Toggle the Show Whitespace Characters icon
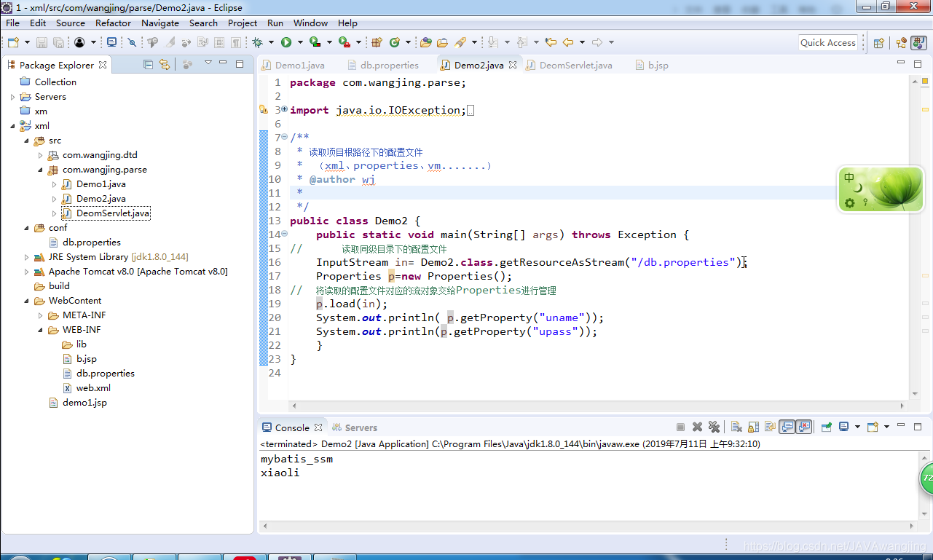The width and height of the screenshot is (933, 560). [x=236, y=42]
